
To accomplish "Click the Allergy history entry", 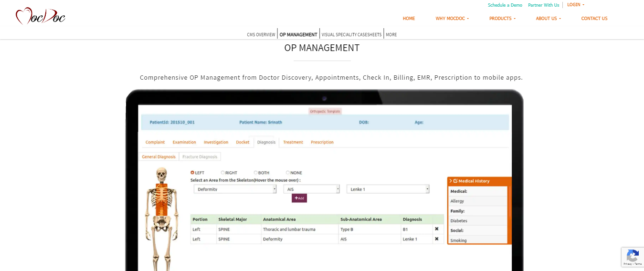I will pyautogui.click(x=457, y=201).
